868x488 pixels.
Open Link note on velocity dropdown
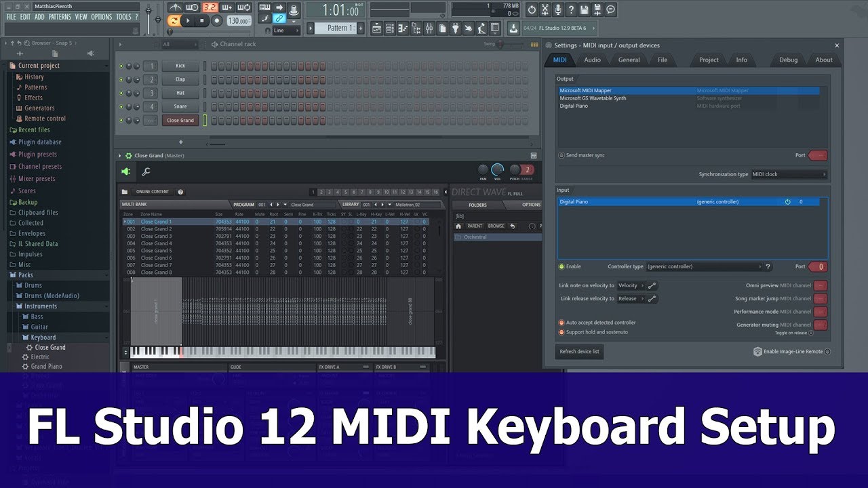pos(630,285)
